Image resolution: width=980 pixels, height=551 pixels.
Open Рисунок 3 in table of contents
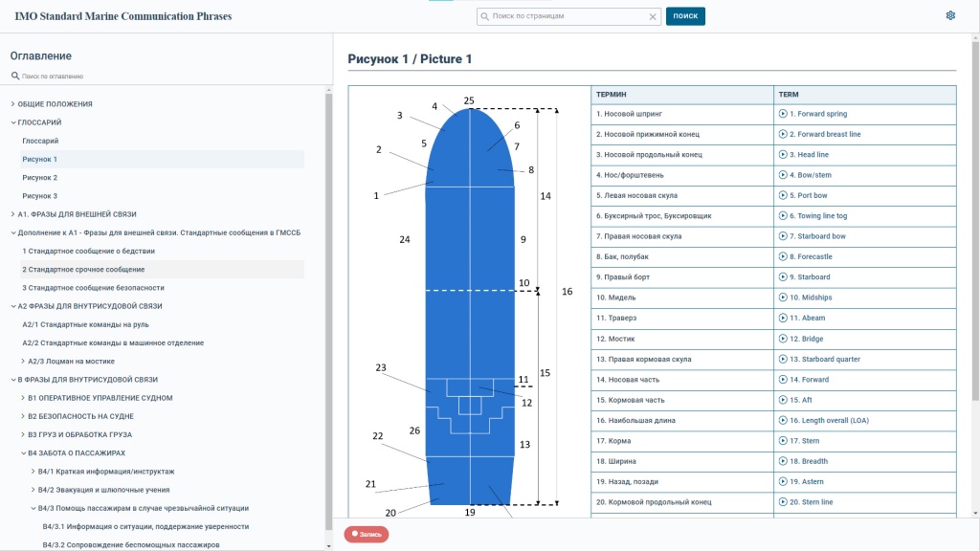(40, 196)
